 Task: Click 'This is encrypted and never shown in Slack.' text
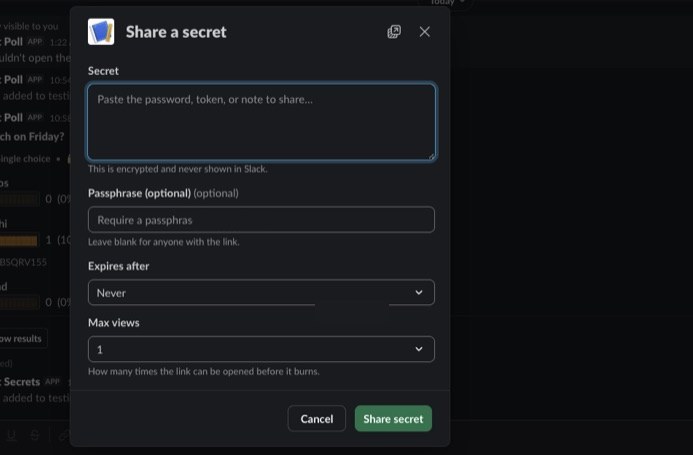point(178,169)
